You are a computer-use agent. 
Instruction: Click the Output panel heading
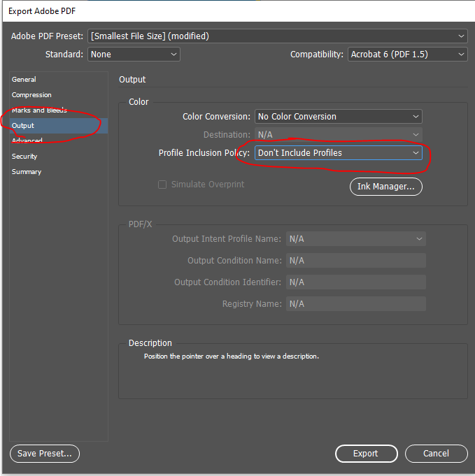pos(132,80)
